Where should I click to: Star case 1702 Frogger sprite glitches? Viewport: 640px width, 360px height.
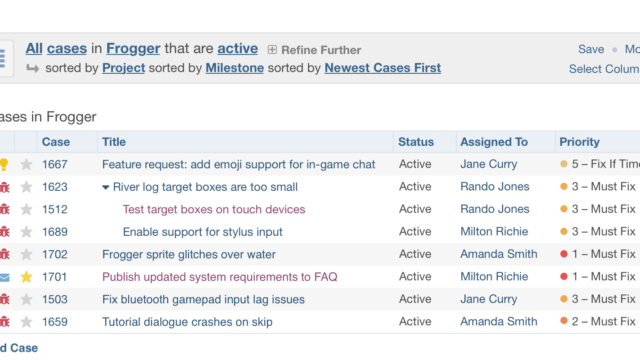(26, 255)
